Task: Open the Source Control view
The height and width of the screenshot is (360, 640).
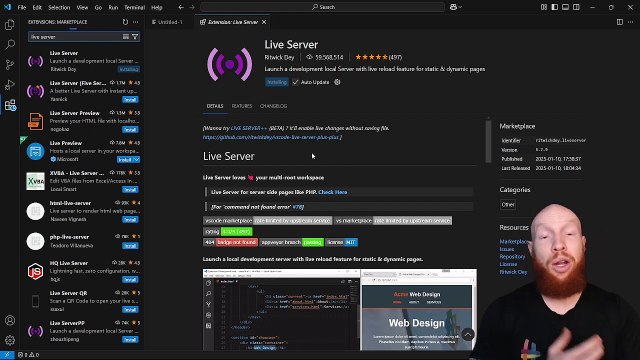Action: click(10, 64)
